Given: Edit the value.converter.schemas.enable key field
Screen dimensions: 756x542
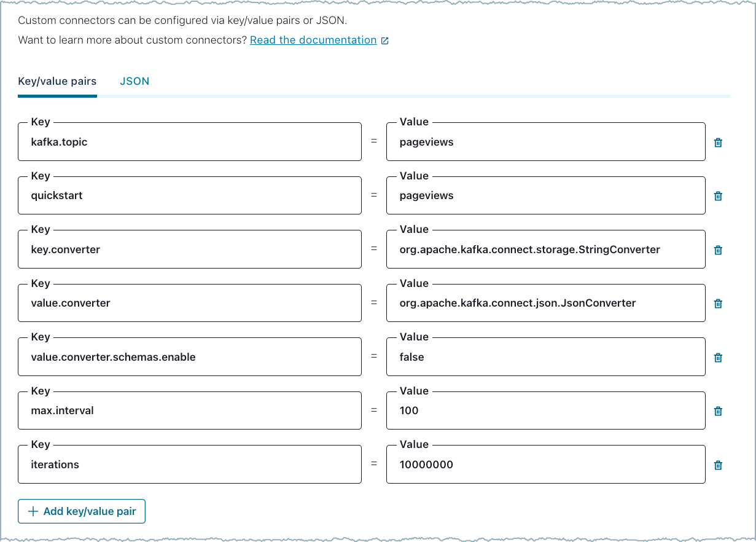Looking at the screenshot, I should [x=189, y=358].
